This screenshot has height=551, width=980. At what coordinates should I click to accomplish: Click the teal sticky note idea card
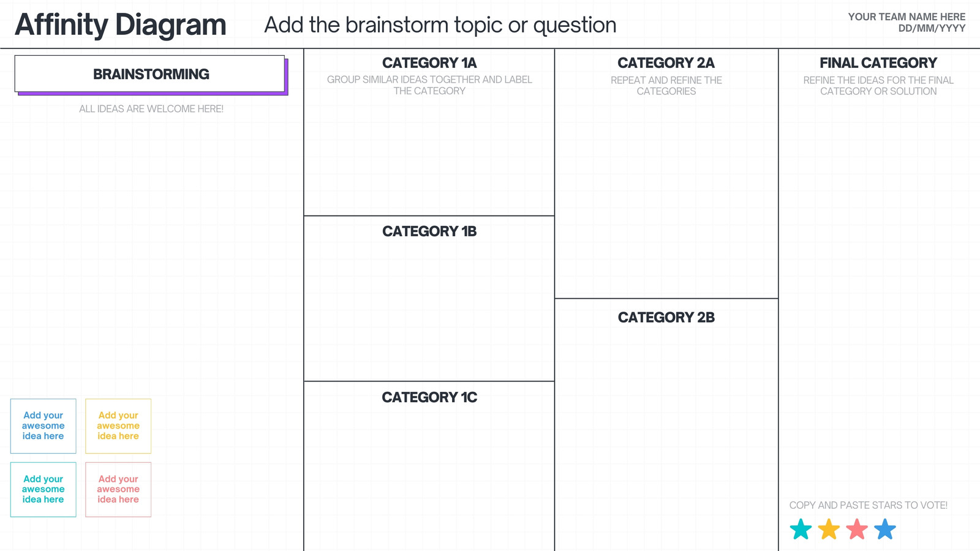(43, 490)
